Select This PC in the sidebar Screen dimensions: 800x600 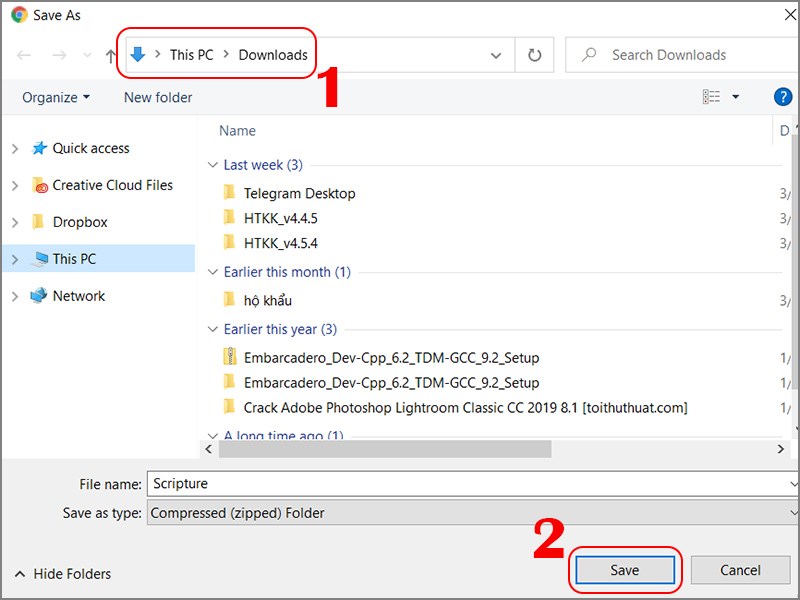coord(74,259)
